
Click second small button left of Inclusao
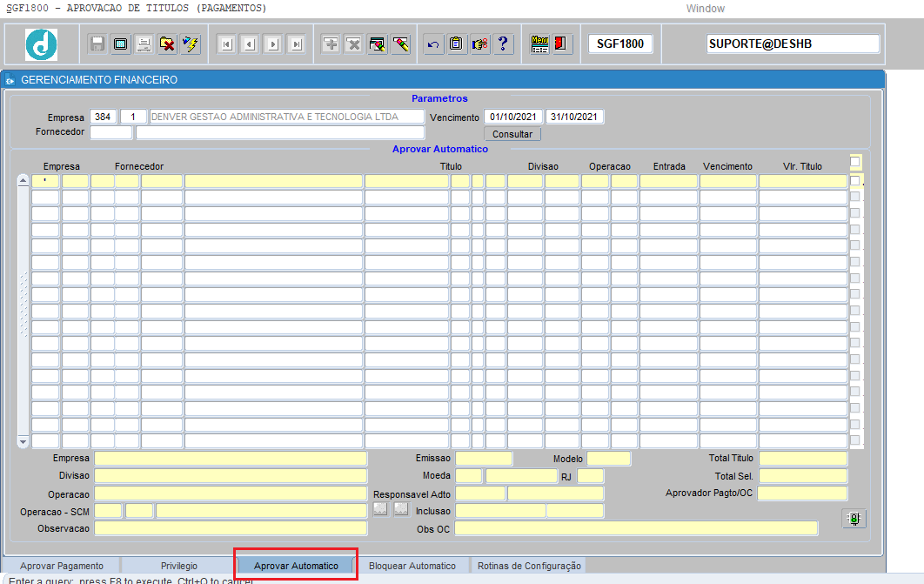401,510
